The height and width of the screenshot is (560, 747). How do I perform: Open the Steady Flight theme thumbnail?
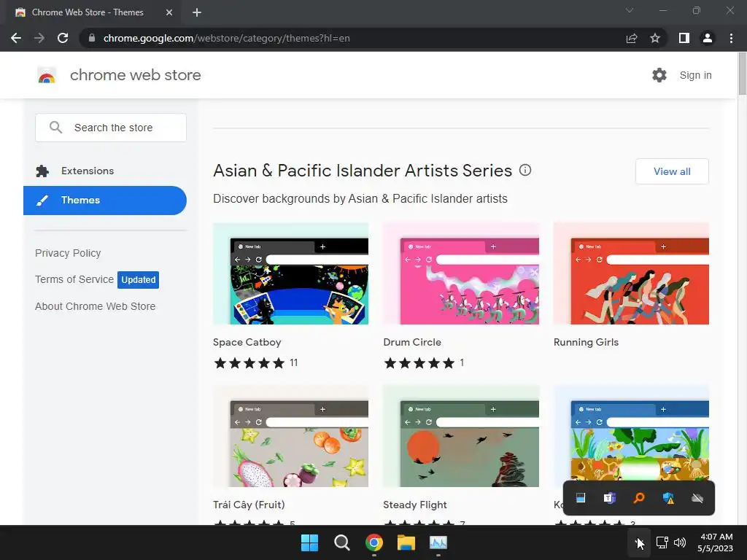(x=461, y=436)
